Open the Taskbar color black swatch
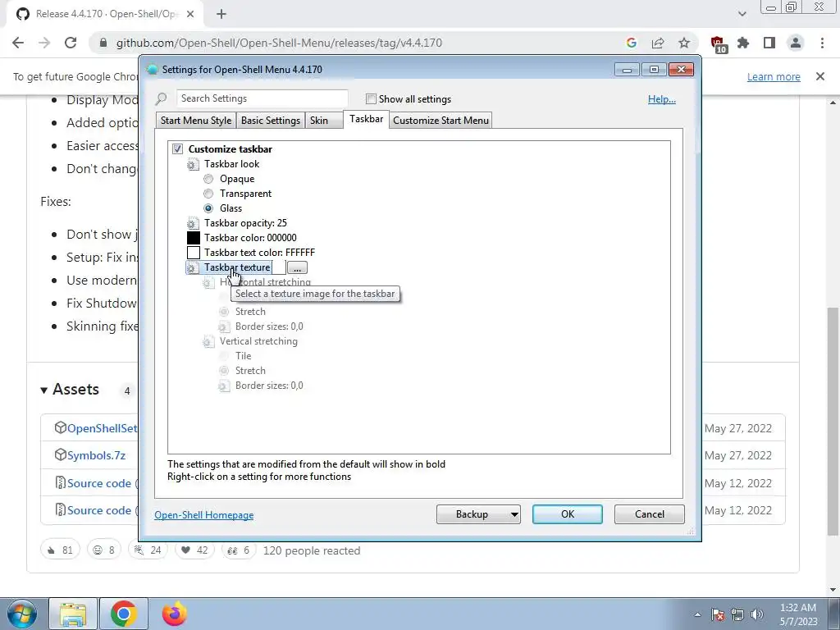This screenshot has width=840, height=630. click(x=194, y=238)
